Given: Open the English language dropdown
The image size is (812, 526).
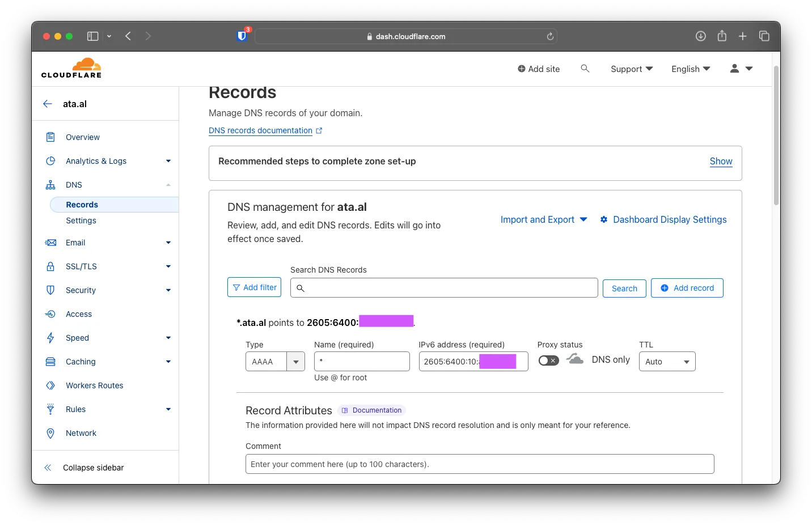Looking at the screenshot, I should (691, 69).
